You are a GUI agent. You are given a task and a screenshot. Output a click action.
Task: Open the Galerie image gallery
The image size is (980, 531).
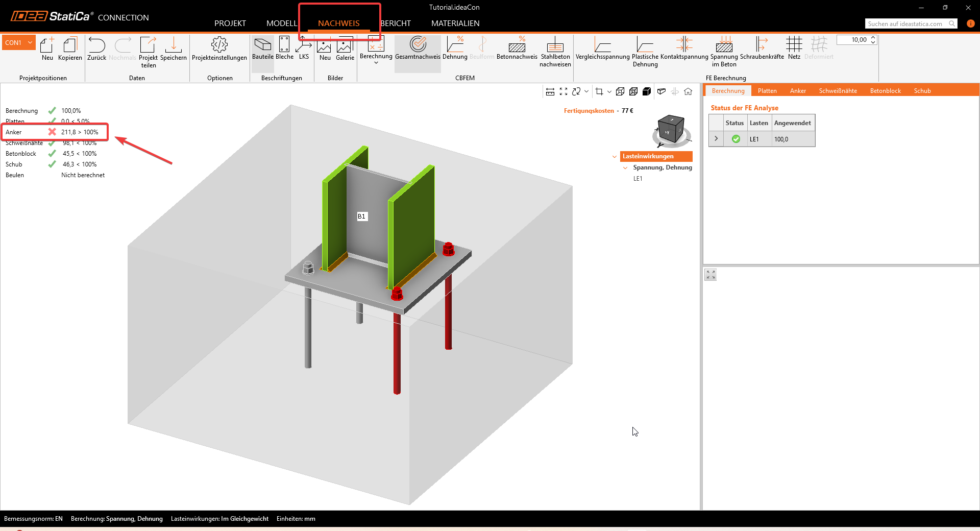(345, 47)
